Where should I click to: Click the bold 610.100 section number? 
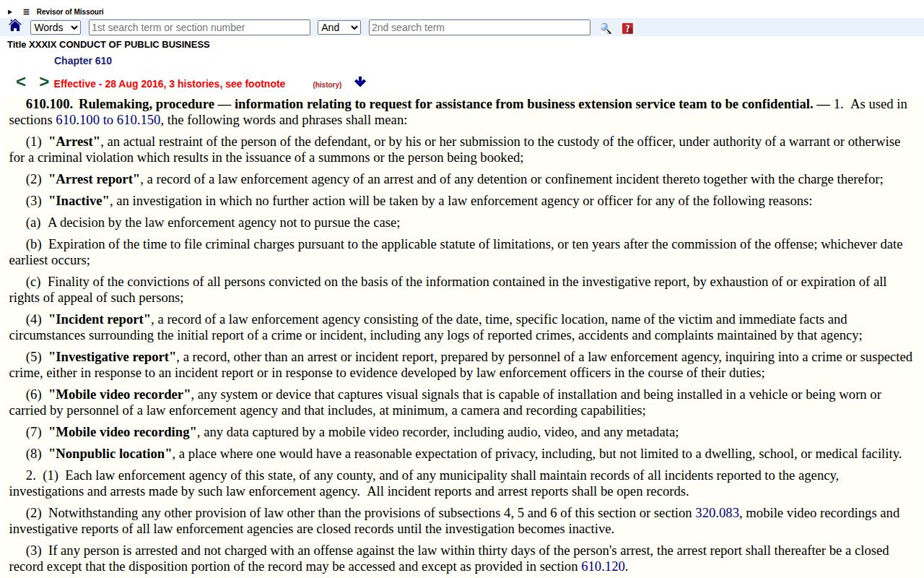(x=49, y=104)
